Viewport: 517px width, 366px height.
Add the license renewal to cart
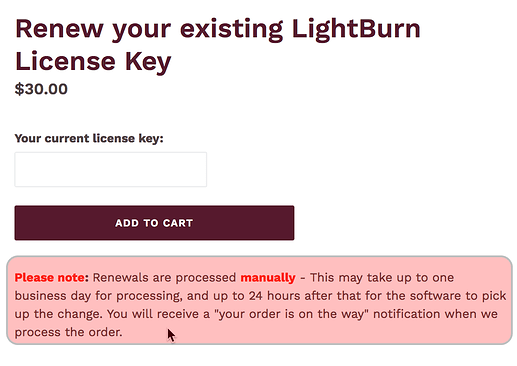pos(154,223)
